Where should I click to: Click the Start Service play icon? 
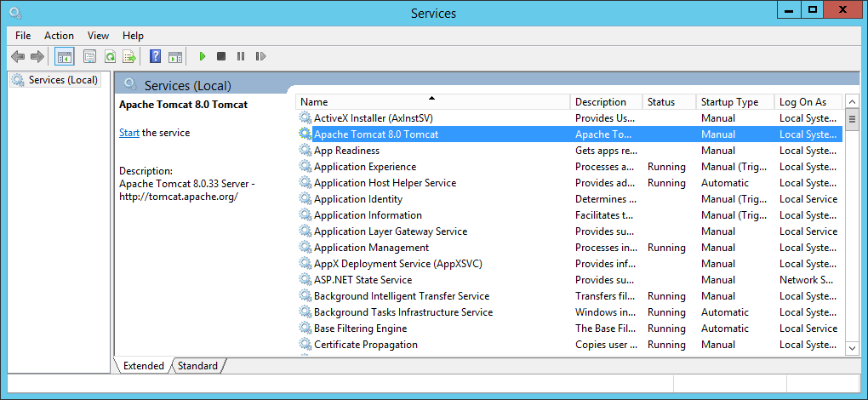coord(203,57)
